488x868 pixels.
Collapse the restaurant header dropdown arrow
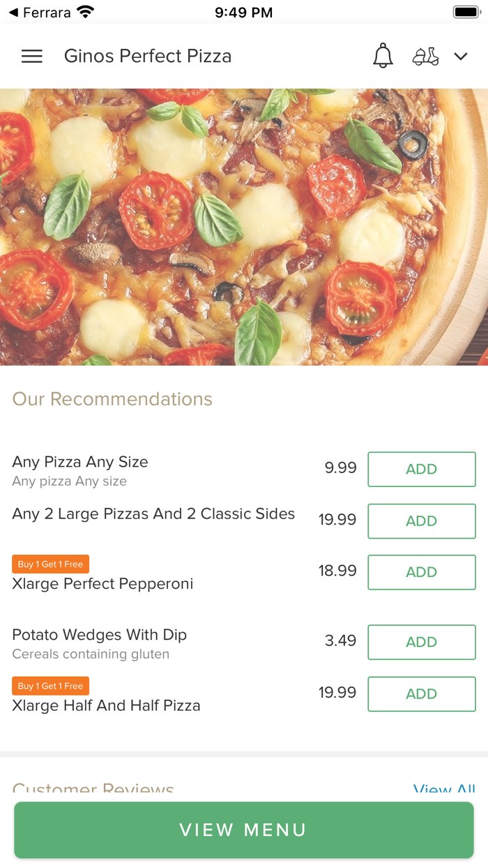click(461, 56)
